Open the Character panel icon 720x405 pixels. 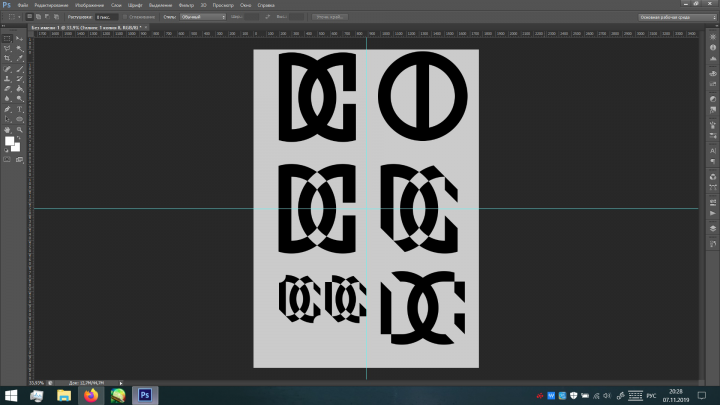coord(713,151)
